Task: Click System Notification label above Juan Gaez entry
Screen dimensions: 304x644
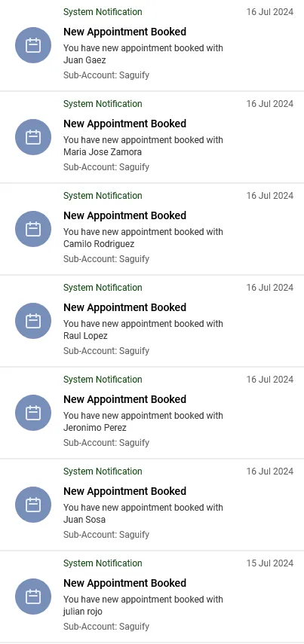Action: (x=103, y=12)
